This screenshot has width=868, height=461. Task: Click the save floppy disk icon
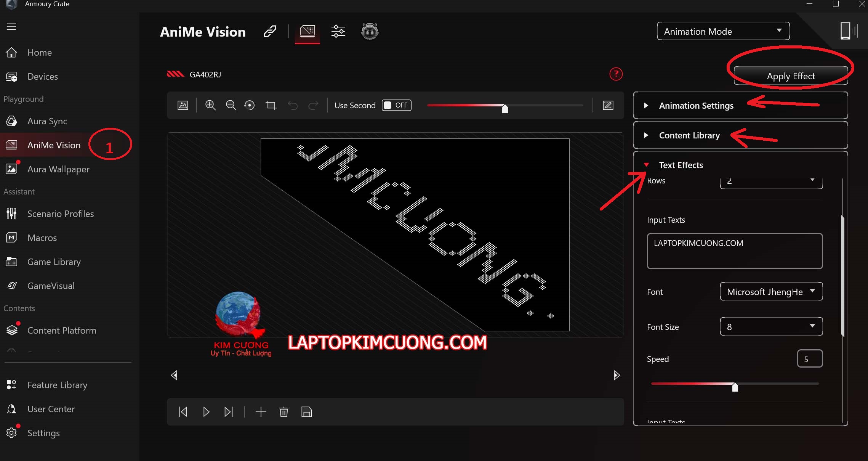pyautogui.click(x=306, y=412)
